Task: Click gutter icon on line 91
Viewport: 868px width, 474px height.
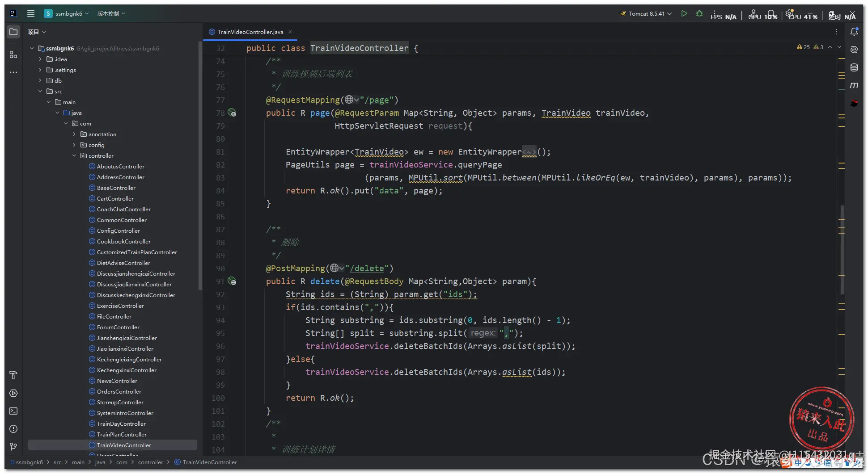Action: [x=232, y=281]
